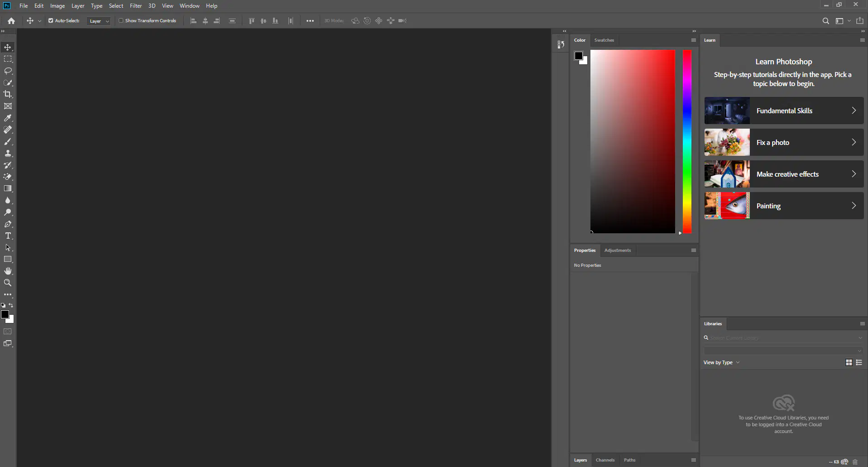Toggle the Auto-Select checkbox
The image size is (868, 467).
51,20
